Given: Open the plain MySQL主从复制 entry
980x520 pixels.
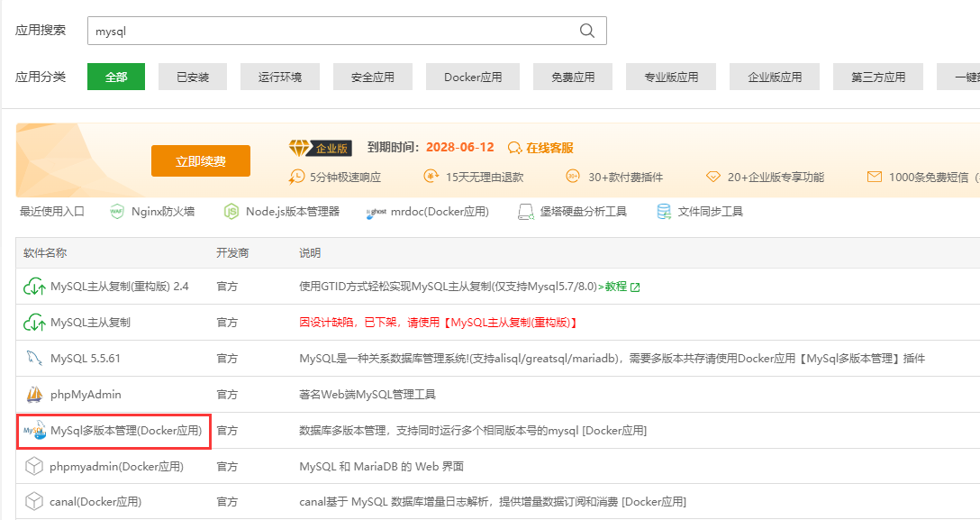Looking at the screenshot, I should point(90,323).
